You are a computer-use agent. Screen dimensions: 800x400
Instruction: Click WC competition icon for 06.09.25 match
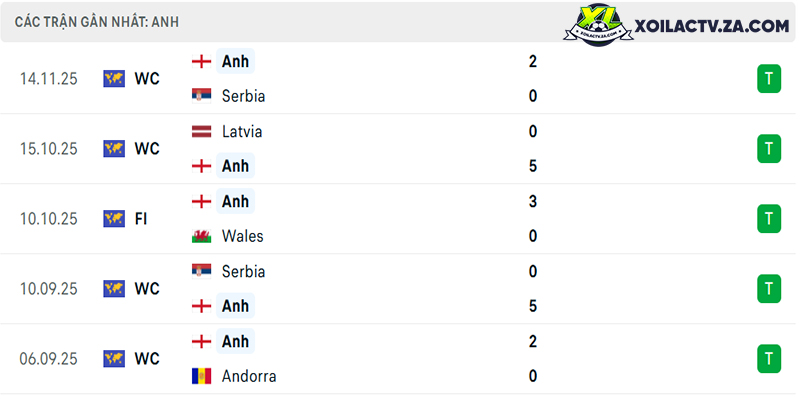coord(114,359)
